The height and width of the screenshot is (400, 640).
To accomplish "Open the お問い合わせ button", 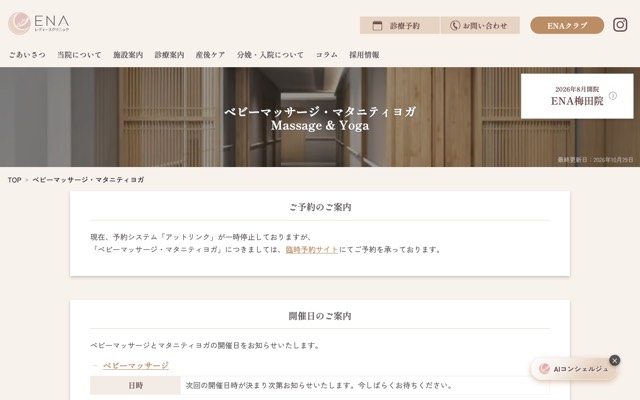I will tap(480, 25).
